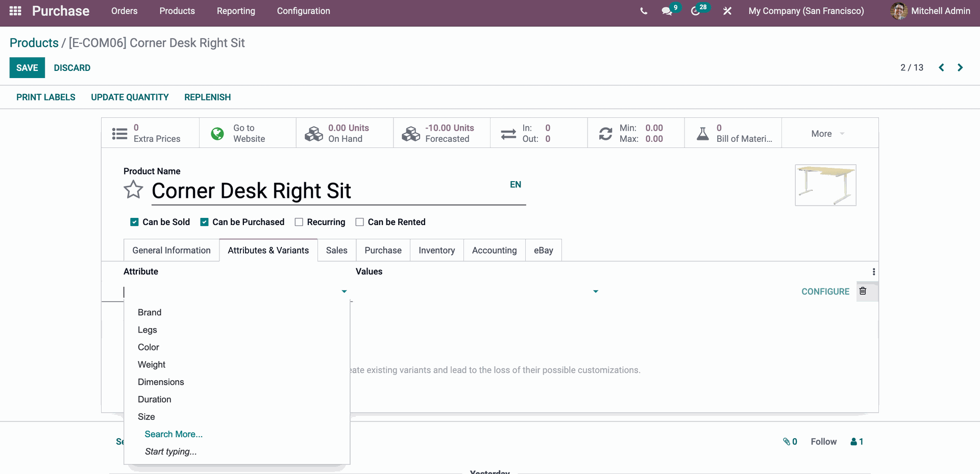The width and height of the screenshot is (980, 474).
Task: Open activities clock icon with 28 badge
Action: click(695, 11)
